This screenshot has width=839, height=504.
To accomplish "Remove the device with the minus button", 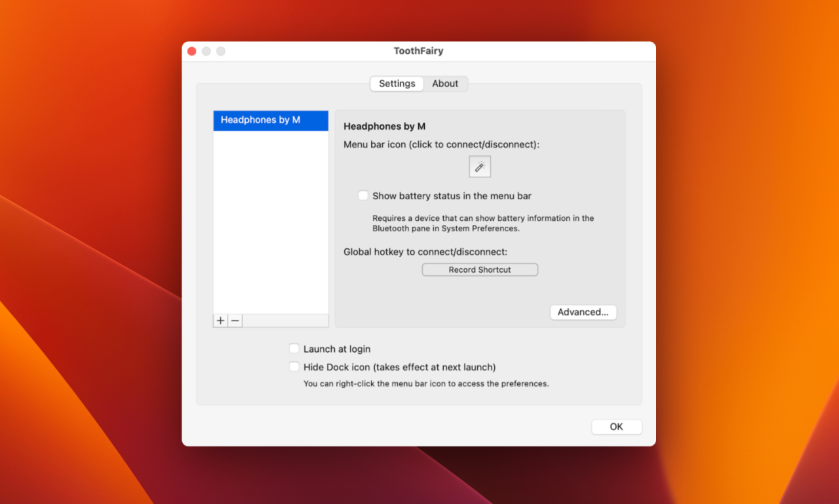I will (x=235, y=320).
